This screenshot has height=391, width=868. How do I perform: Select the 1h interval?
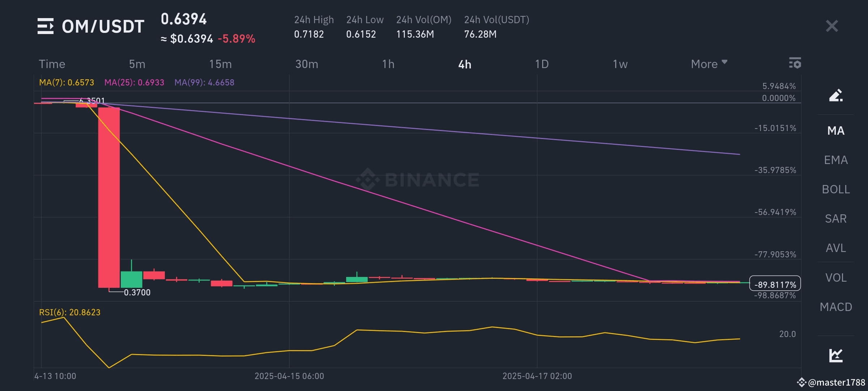(x=388, y=64)
